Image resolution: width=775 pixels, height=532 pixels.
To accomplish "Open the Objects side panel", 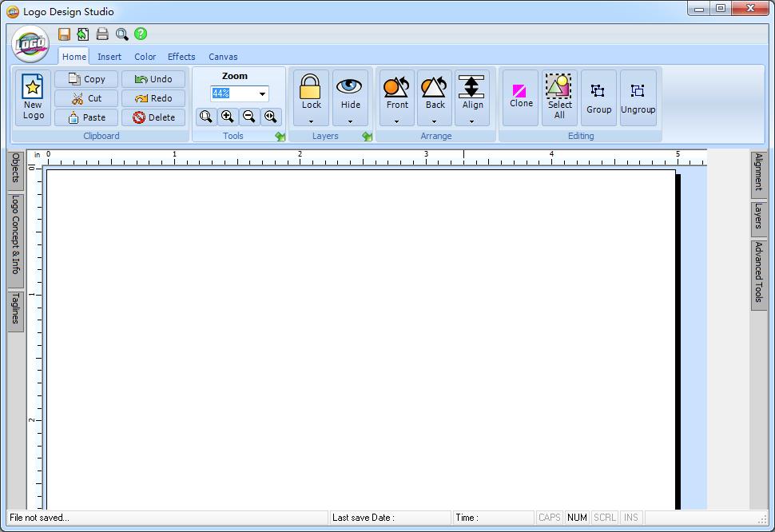I will [x=15, y=169].
